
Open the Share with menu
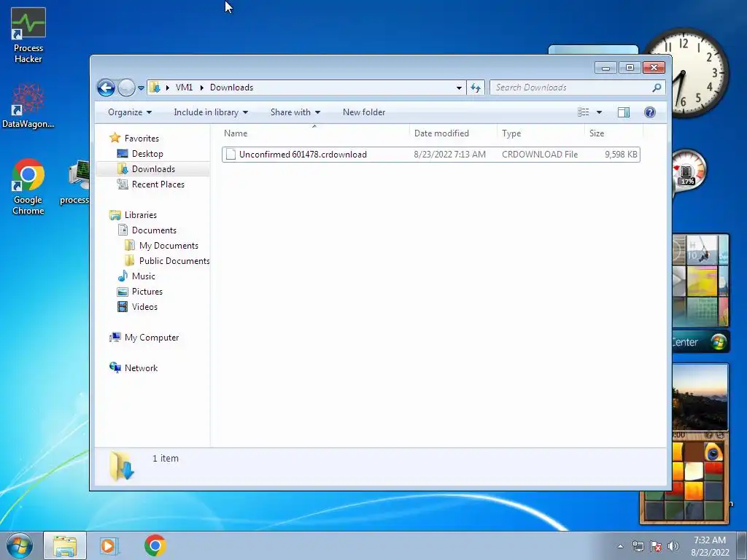(295, 112)
